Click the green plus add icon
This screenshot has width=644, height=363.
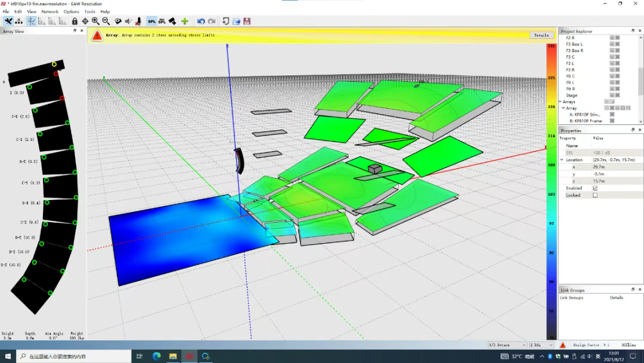click(185, 21)
